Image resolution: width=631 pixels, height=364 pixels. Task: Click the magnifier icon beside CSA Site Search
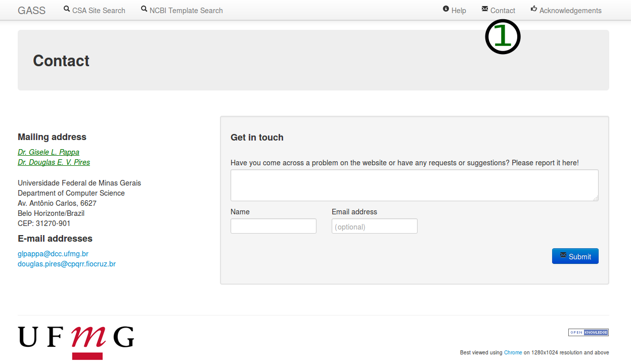67,9
